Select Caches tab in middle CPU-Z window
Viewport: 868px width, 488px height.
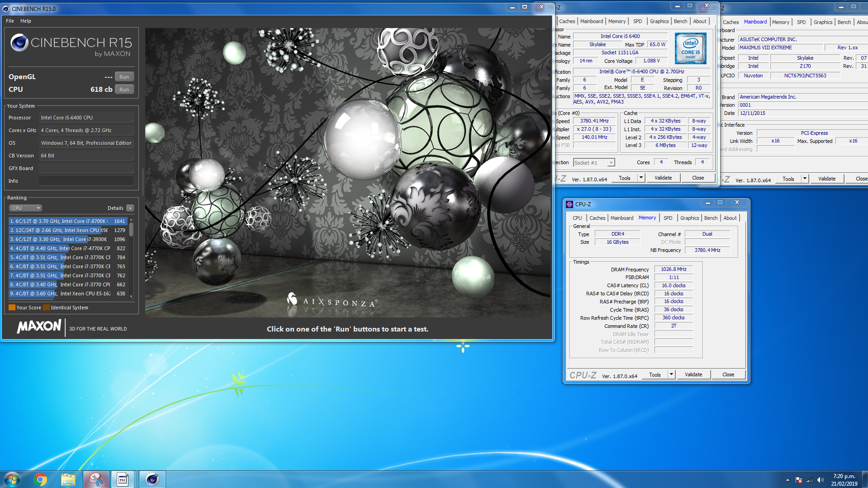(567, 21)
